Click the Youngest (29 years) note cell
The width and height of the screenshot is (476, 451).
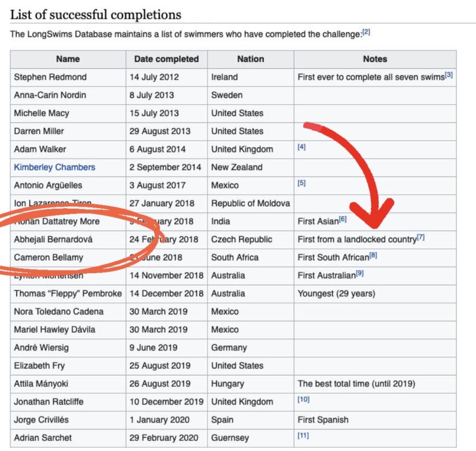[336, 294]
